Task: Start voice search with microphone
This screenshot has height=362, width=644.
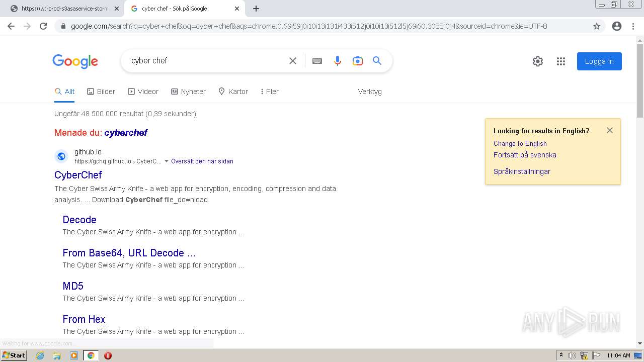Action: tap(338, 61)
